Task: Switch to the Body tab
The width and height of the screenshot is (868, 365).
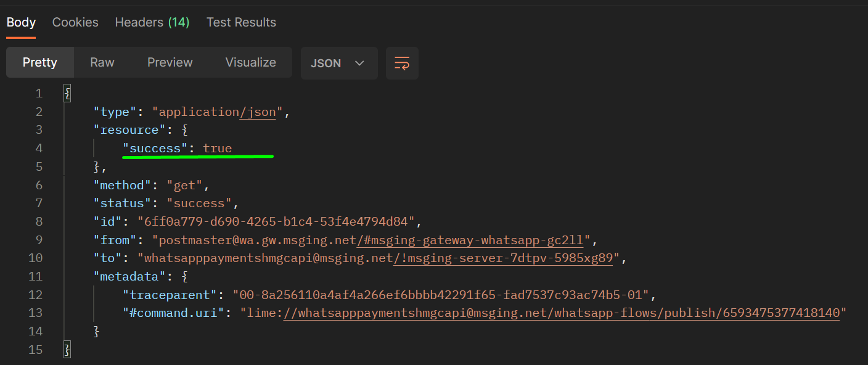Action: pos(21,22)
